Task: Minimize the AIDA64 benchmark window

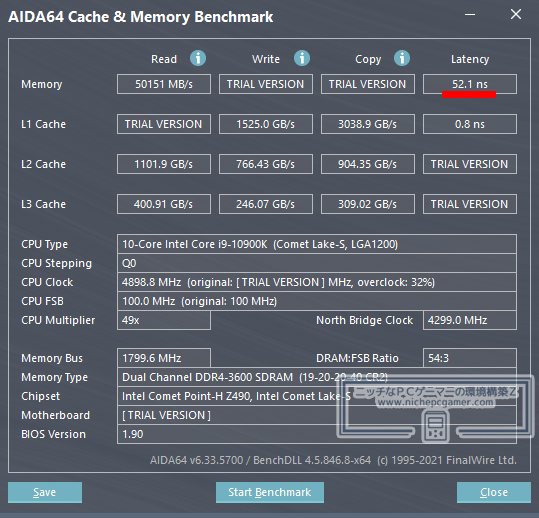Action: pos(470,14)
